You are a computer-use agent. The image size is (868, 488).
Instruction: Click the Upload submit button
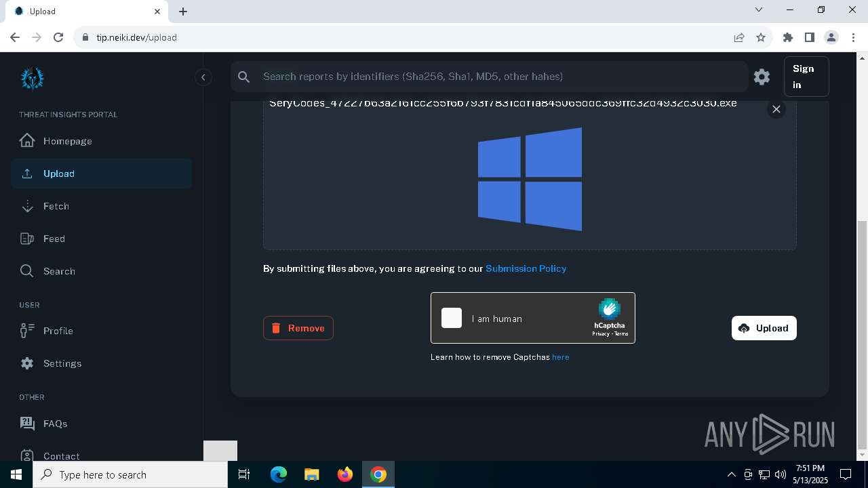coord(764,328)
